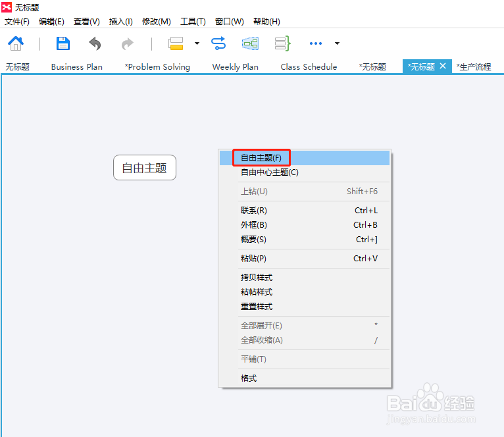
Task: Choose 粘贴(P) in context menu
Action: click(305, 258)
